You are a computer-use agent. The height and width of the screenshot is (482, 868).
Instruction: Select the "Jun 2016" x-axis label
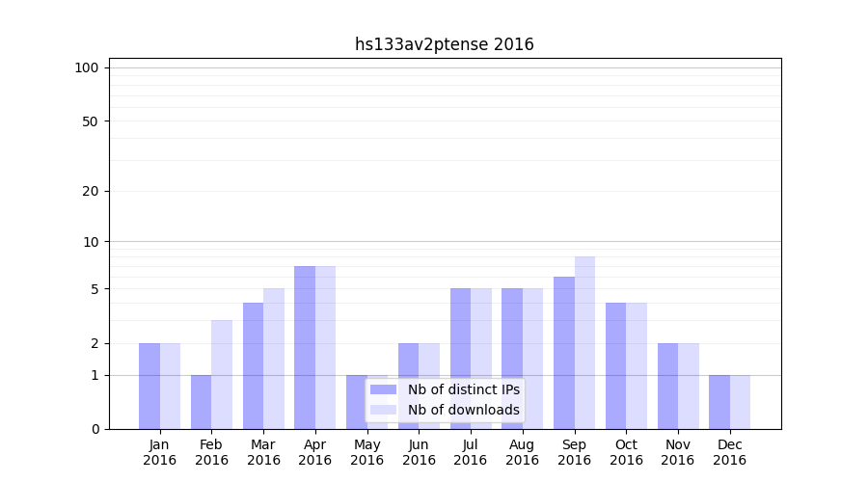click(x=419, y=452)
